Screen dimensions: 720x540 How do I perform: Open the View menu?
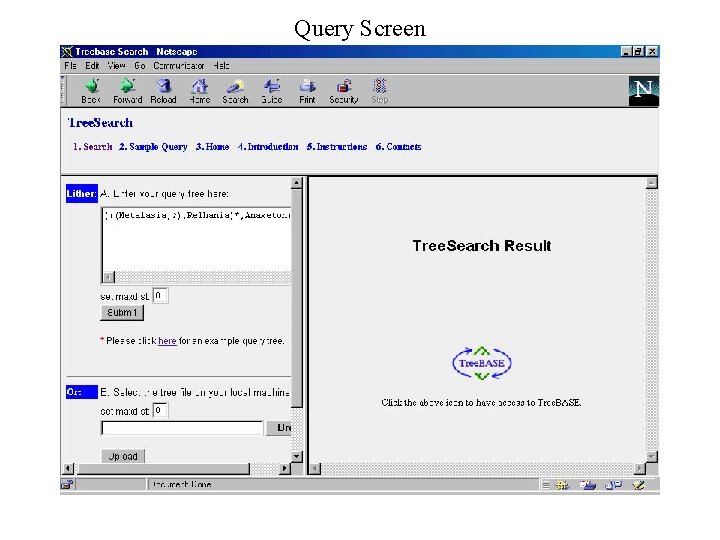(116, 66)
